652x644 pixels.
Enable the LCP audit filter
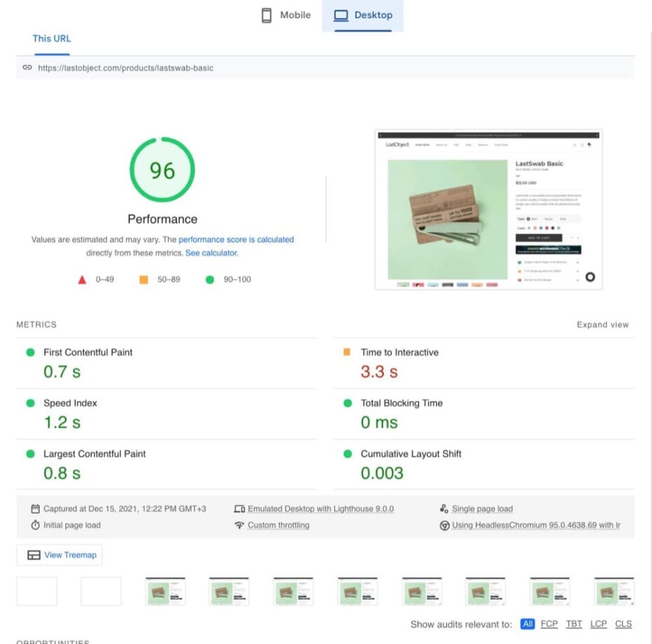click(598, 624)
